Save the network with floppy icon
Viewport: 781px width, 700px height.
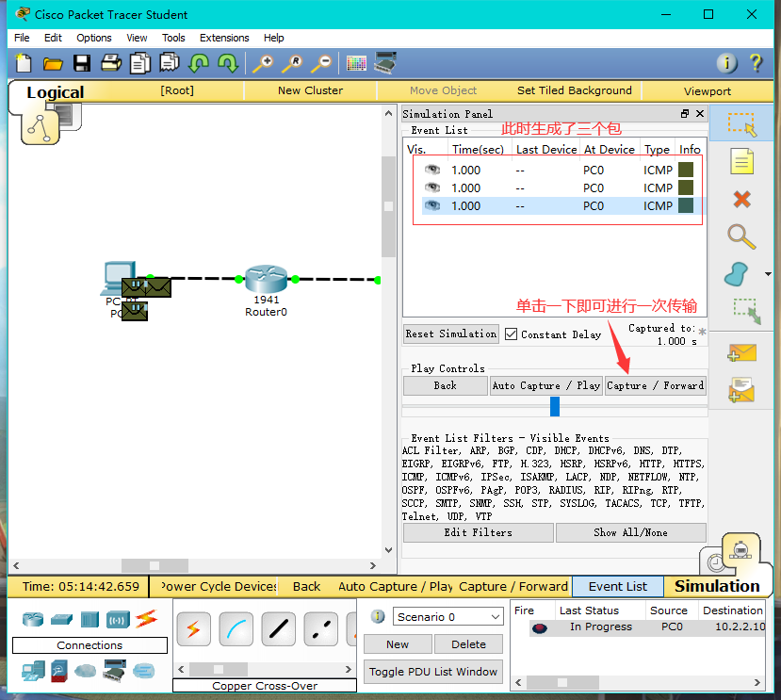82,63
